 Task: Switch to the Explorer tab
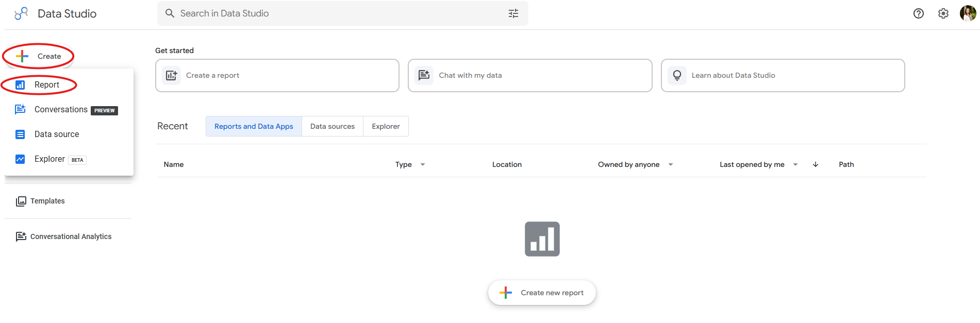386,126
